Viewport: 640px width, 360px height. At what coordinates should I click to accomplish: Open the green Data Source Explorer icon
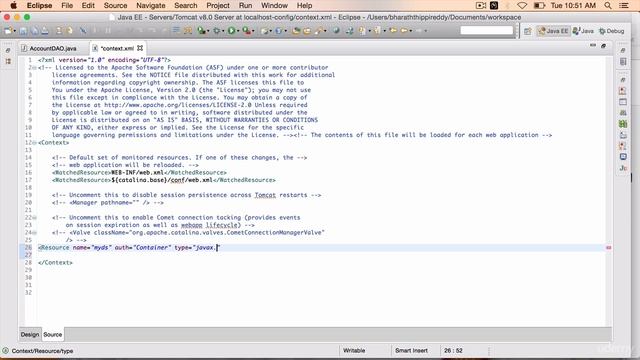pos(623,124)
